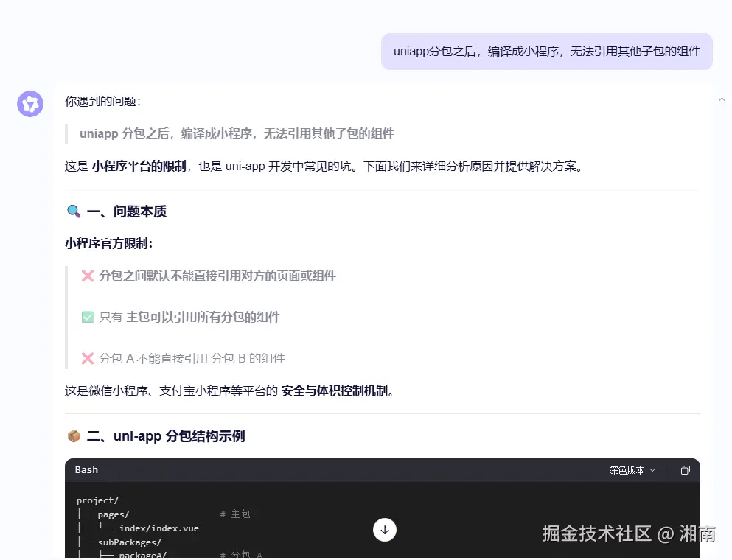The width and height of the screenshot is (732, 560).
Task: Click the package emoji next to 分包结构示例
Action: coord(74,436)
